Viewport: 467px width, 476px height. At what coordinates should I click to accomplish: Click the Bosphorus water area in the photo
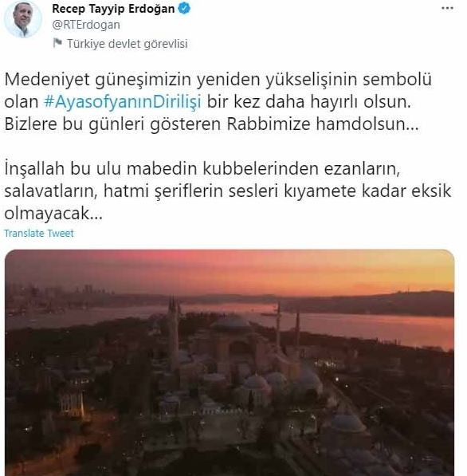pos(364,328)
